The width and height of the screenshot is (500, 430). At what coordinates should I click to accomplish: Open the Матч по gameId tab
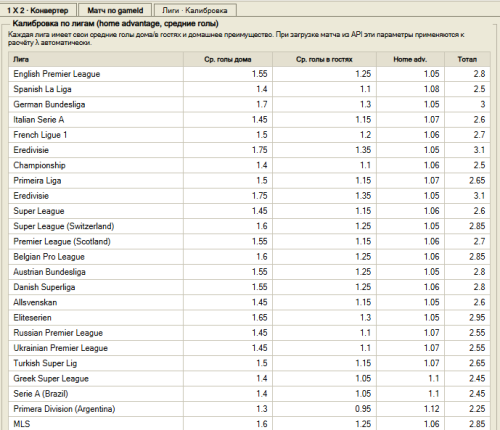point(115,10)
